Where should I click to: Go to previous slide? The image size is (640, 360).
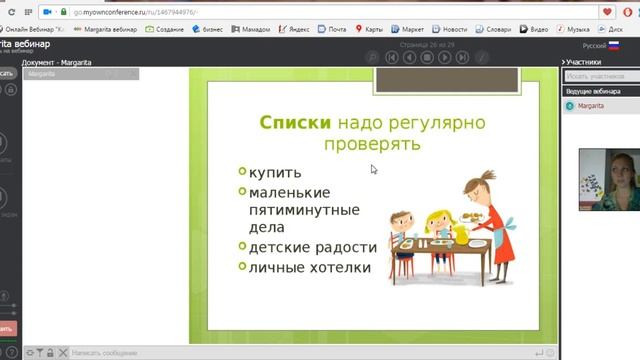409,58
